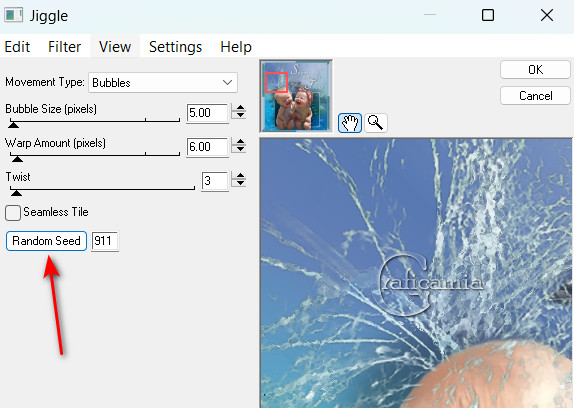Click OK to apply the filter
This screenshot has width=574, height=408.
pyautogui.click(x=535, y=70)
